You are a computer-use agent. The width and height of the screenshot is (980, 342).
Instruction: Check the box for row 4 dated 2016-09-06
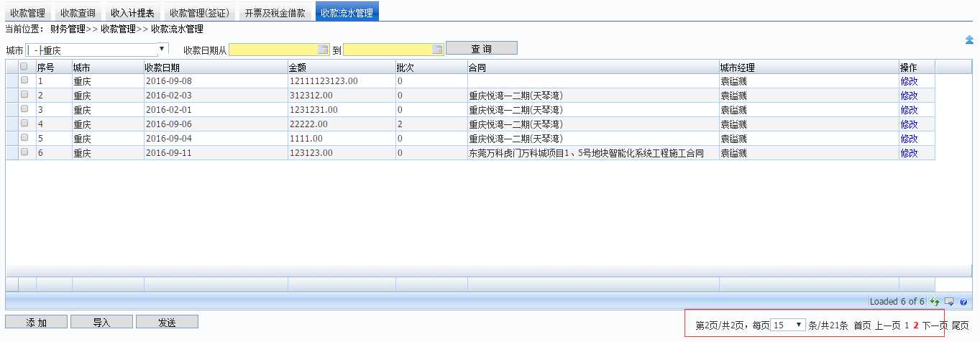[24, 124]
